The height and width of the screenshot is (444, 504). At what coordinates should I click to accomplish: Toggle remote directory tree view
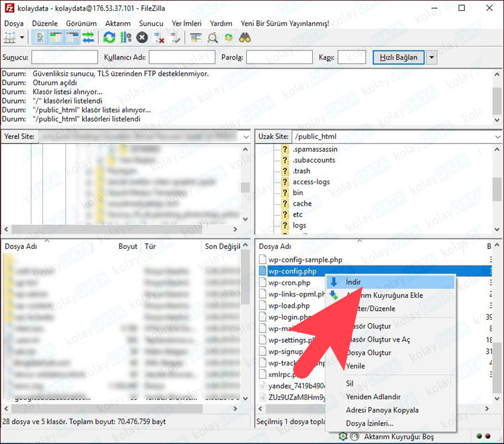coord(72,38)
